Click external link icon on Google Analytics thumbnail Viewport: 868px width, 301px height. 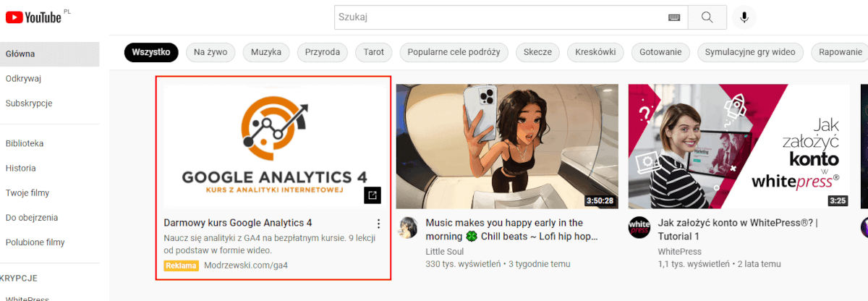(372, 195)
